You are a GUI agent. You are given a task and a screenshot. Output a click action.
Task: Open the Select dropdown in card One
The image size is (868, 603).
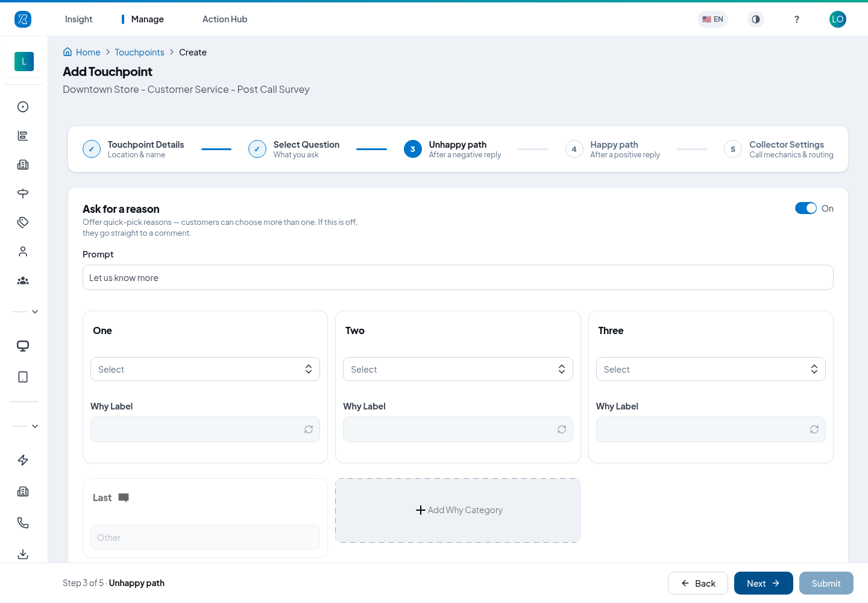click(205, 369)
